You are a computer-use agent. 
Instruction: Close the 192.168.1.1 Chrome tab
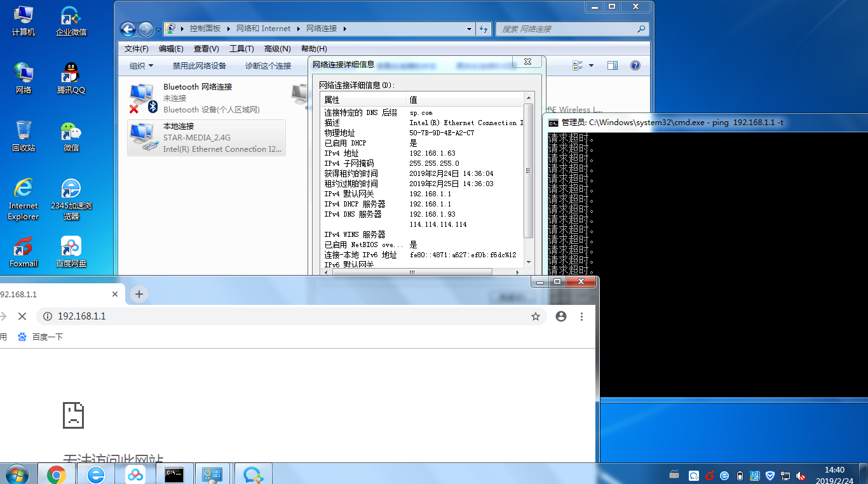[115, 295]
